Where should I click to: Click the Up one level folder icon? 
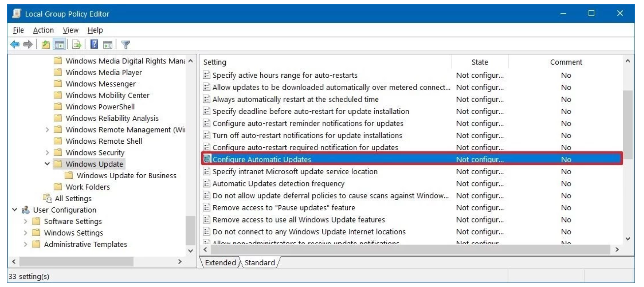(46, 45)
